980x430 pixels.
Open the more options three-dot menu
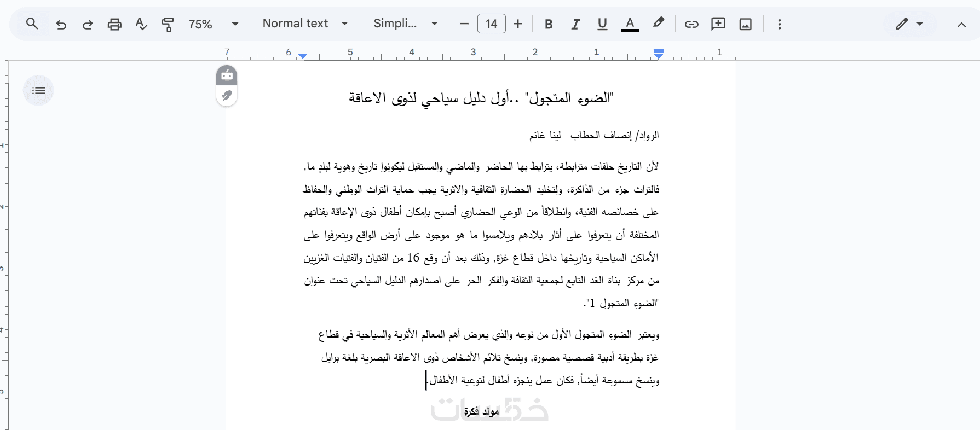point(780,24)
